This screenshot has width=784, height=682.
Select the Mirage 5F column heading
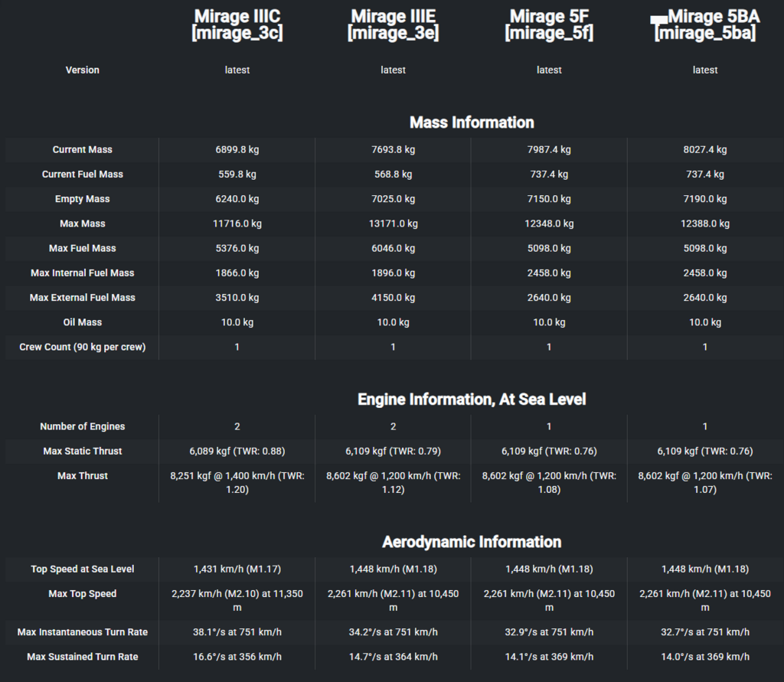coord(549,24)
